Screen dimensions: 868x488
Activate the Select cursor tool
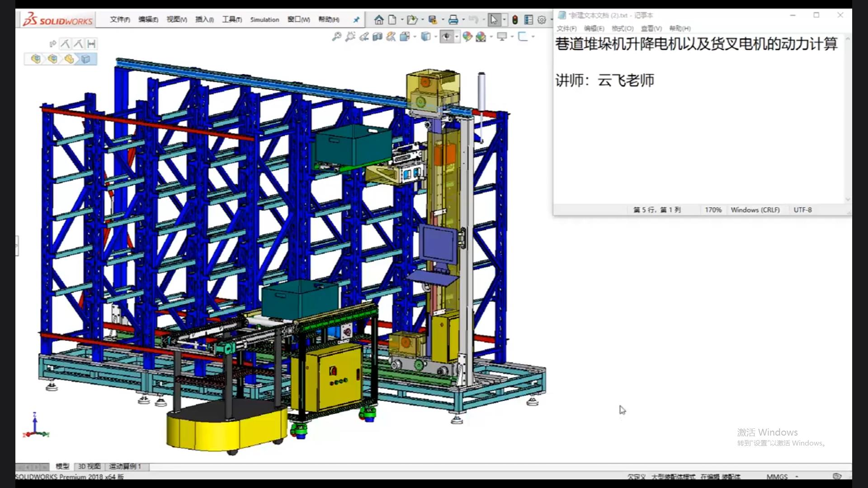pos(494,20)
